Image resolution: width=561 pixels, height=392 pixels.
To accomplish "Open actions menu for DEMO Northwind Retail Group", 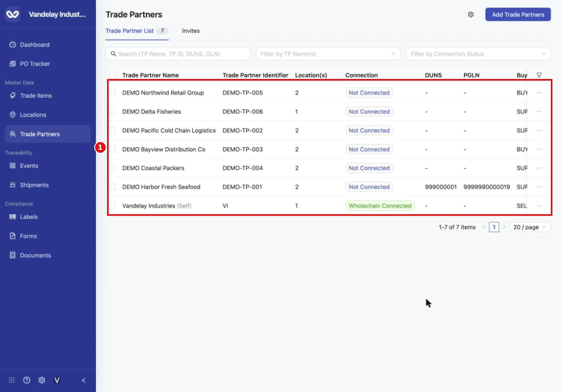I will [x=539, y=93].
